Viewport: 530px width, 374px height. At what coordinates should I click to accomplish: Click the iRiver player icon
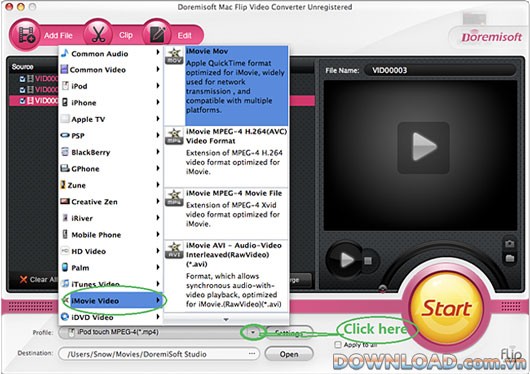click(65, 218)
